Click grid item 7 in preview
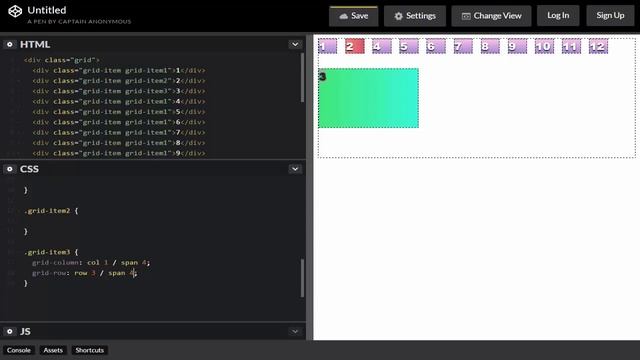640x360 pixels. (463, 46)
